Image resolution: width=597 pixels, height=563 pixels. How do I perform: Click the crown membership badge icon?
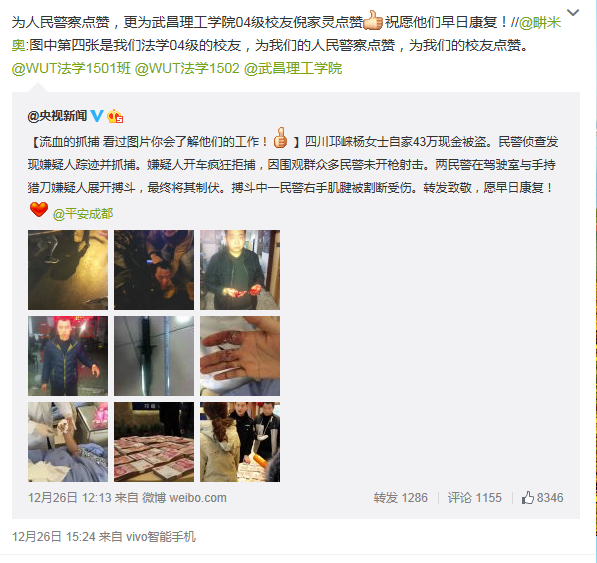point(115,116)
